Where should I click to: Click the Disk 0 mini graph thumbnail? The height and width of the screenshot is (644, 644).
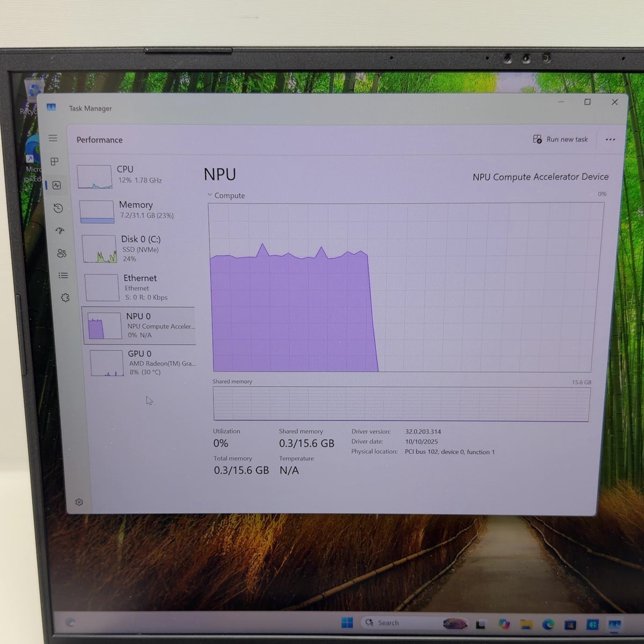click(x=99, y=249)
